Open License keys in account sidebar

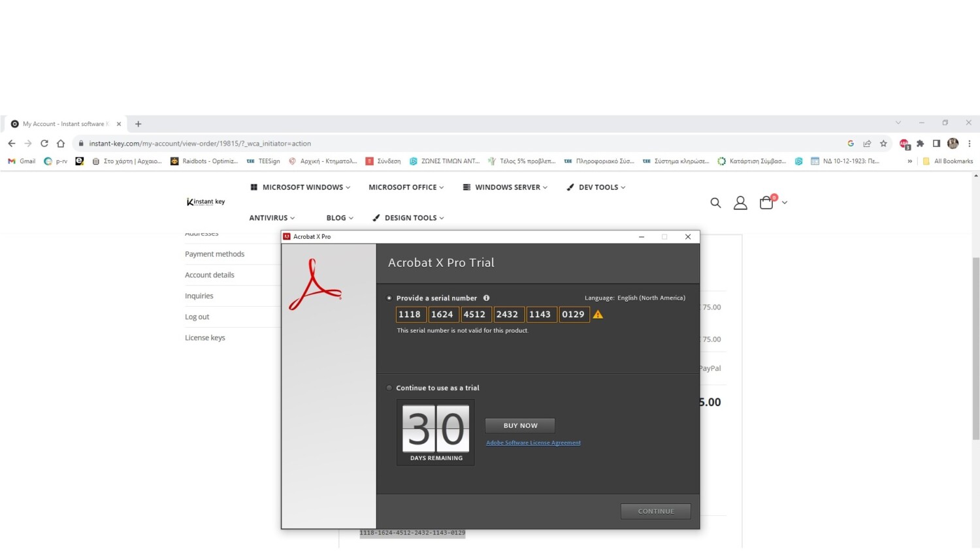point(204,338)
